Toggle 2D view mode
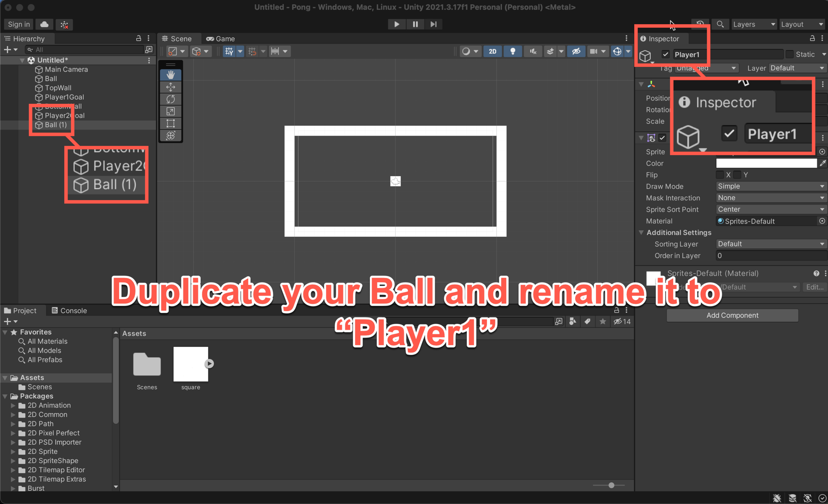The image size is (828, 504). click(492, 51)
